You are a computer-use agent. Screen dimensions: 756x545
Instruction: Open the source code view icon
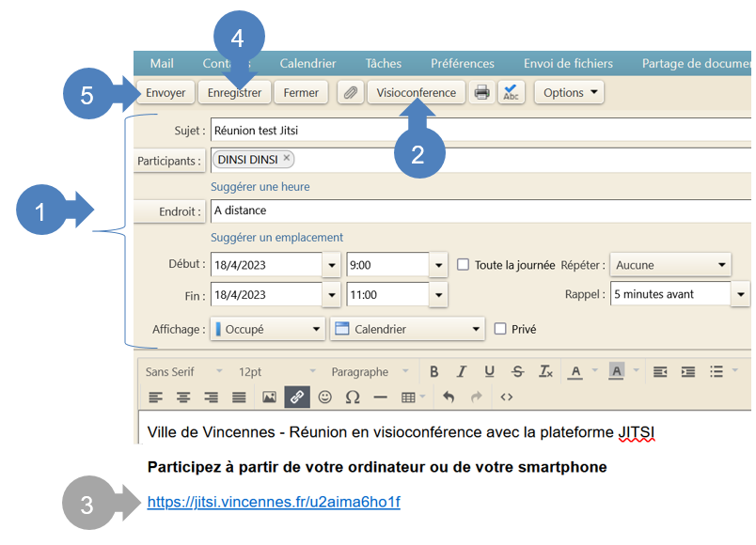click(x=506, y=397)
